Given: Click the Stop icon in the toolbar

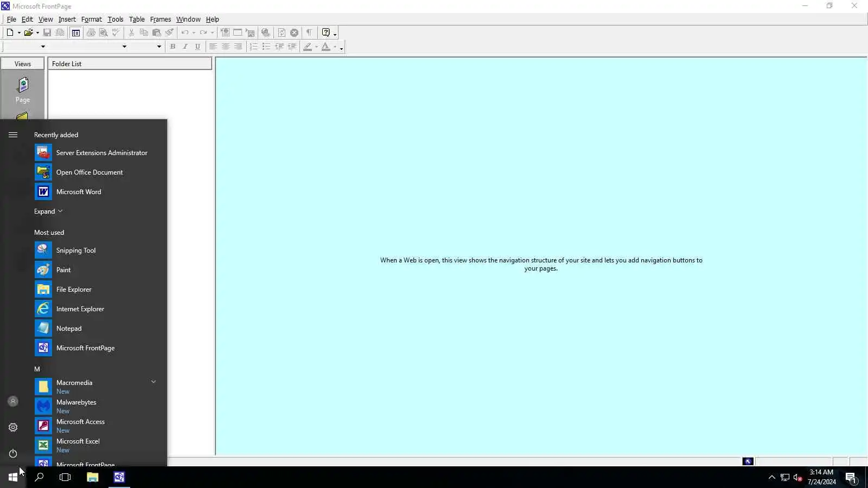Looking at the screenshot, I should coord(294,33).
